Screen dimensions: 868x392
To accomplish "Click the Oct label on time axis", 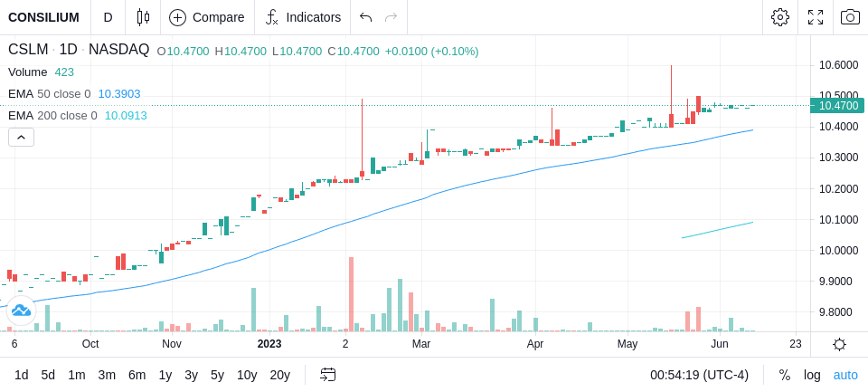I will coord(90,344).
